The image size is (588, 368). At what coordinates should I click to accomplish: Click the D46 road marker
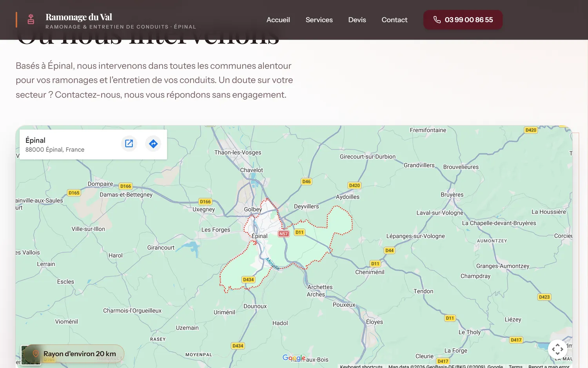point(306,182)
